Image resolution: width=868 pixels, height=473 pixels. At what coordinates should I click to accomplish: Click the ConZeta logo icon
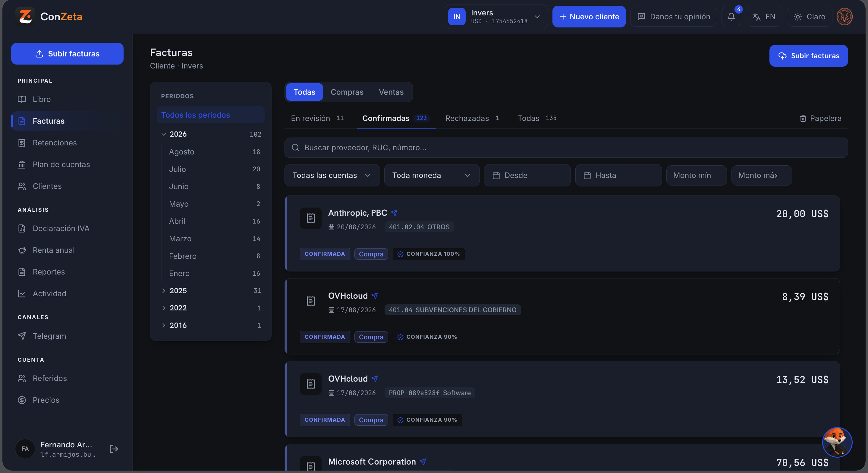25,16
